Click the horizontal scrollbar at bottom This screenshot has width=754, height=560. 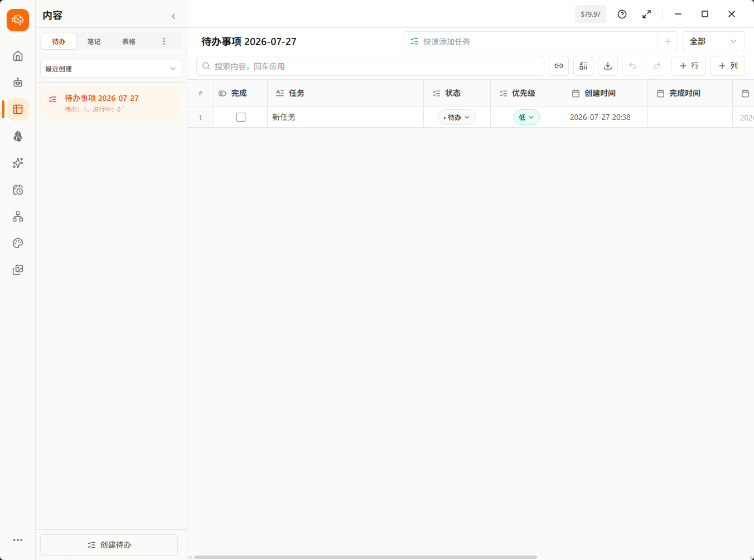coord(365,557)
